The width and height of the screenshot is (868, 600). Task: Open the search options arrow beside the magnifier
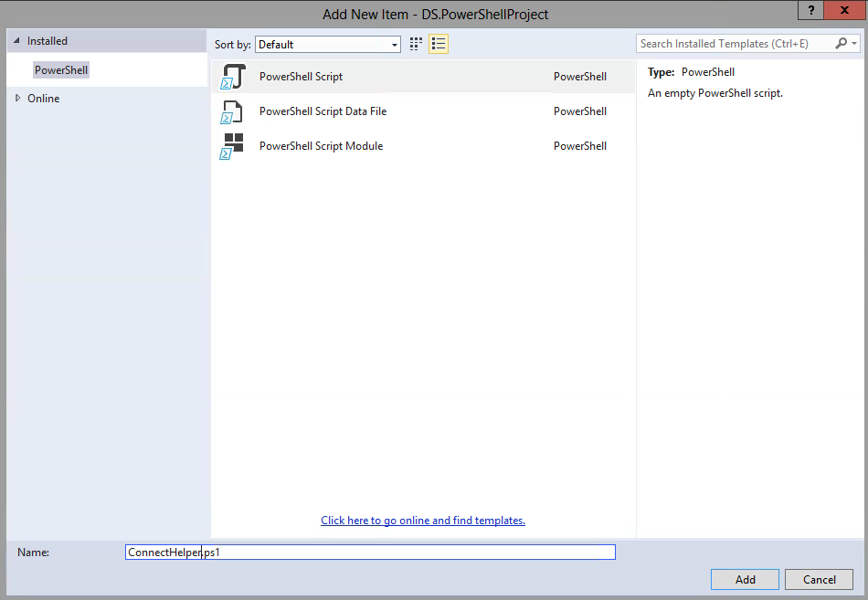(x=853, y=43)
